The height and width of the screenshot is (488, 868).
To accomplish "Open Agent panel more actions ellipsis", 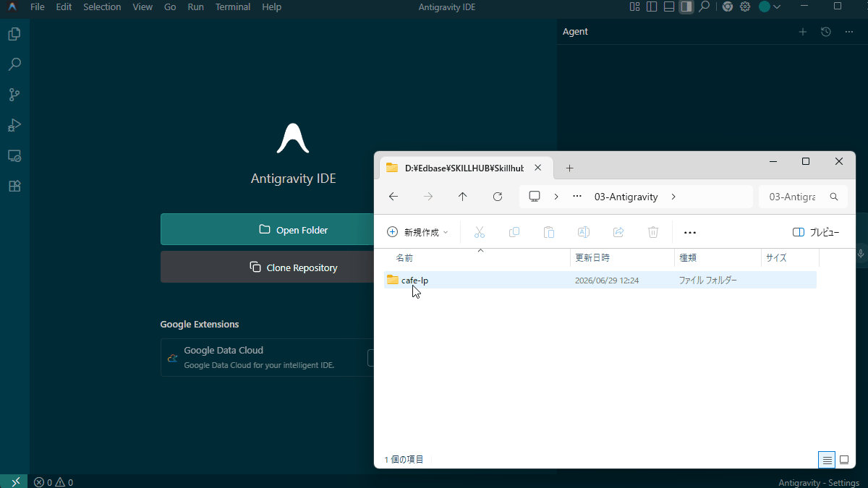I will point(849,32).
